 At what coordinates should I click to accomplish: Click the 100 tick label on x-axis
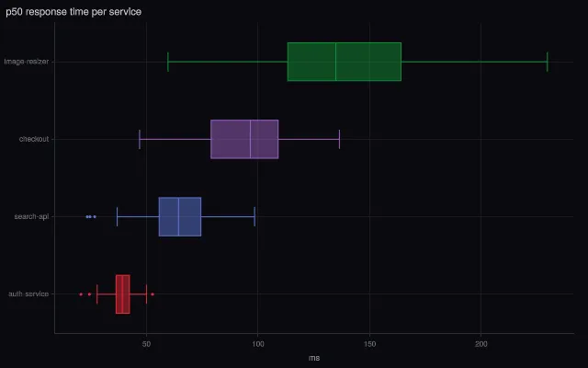258,344
